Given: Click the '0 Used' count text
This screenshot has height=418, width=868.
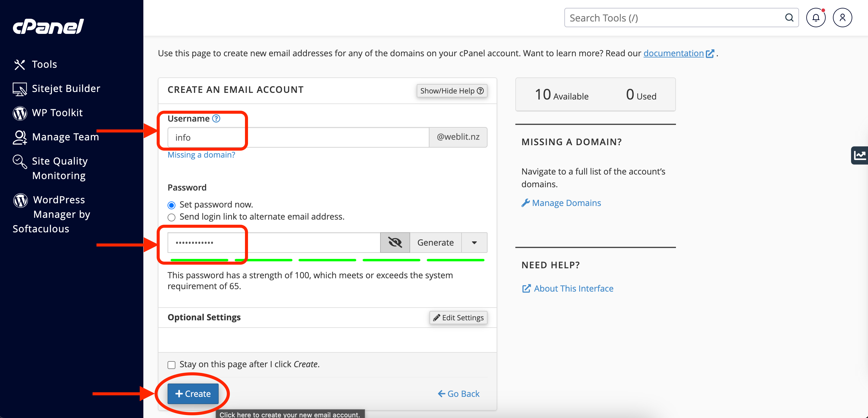Looking at the screenshot, I should coord(641,95).
